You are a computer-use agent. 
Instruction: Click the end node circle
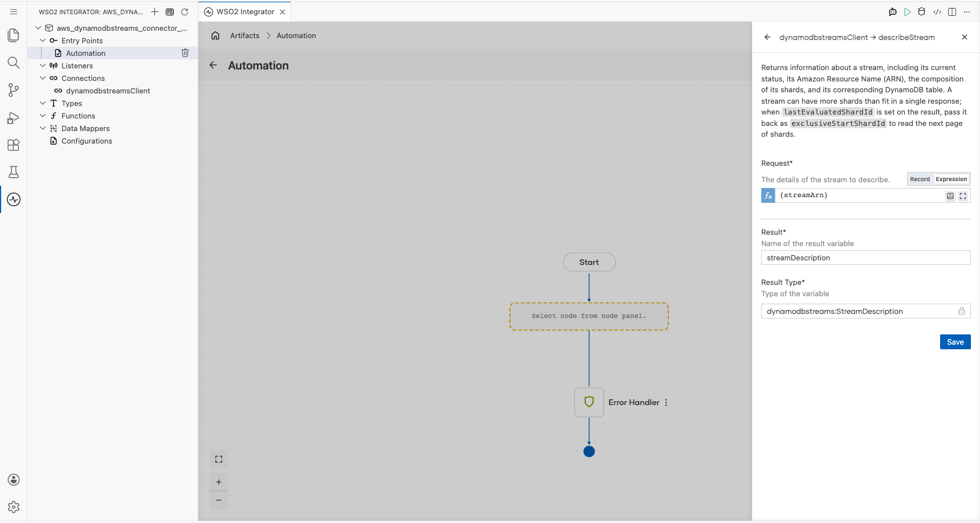tap(589, 451)
